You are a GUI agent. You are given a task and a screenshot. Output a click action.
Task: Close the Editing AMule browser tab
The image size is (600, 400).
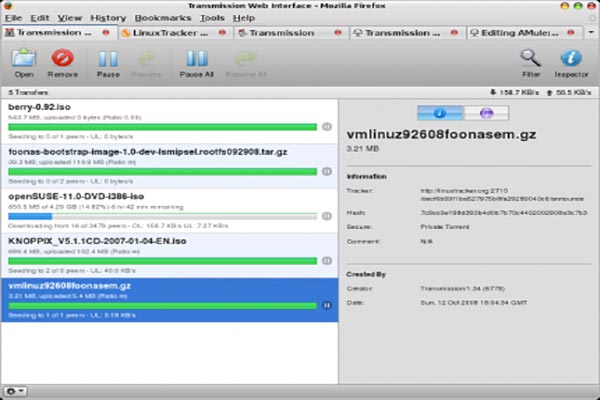coord(571,33)
